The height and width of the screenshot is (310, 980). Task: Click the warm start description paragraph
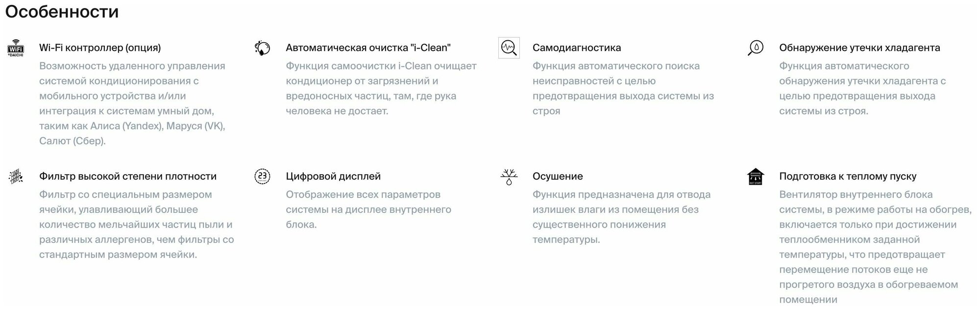(875, 247)
